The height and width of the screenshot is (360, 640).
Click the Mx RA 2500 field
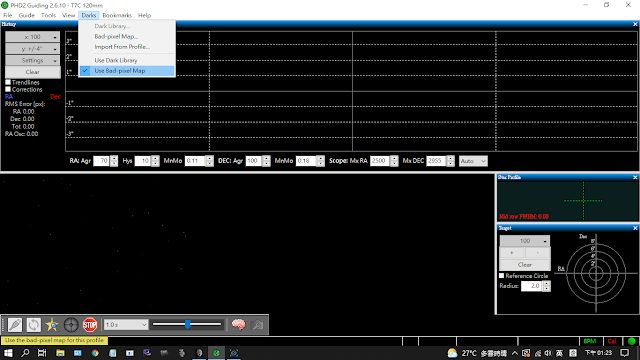[380, 161]
